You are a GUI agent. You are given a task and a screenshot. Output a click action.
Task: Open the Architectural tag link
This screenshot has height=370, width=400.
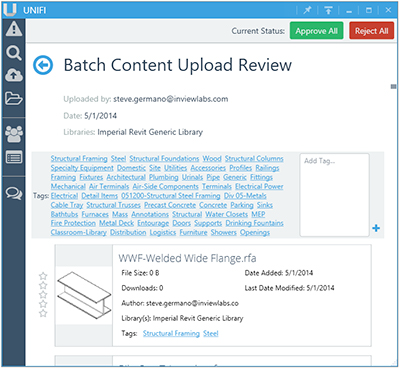pos(126,177)
